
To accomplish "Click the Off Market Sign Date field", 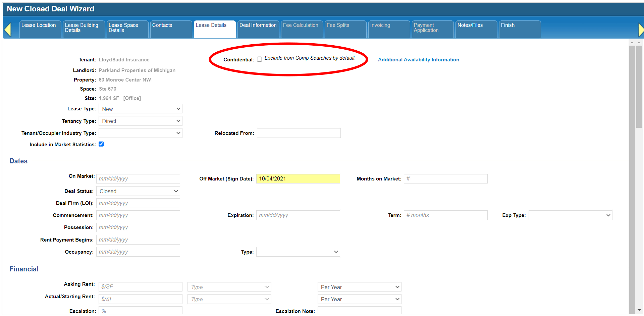I will click(298, 179).
